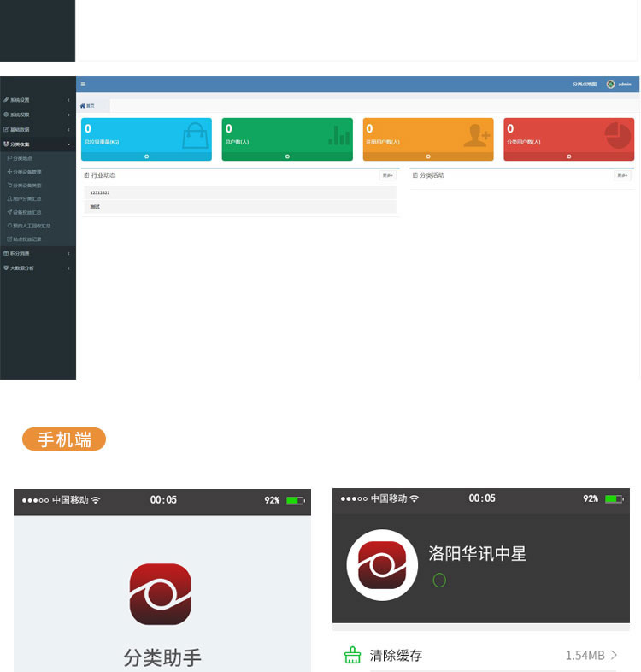The height and width of the screenshot is (672, 641).
Task: Tap the green basket icon beside 清除缓存
Action: 352,656
